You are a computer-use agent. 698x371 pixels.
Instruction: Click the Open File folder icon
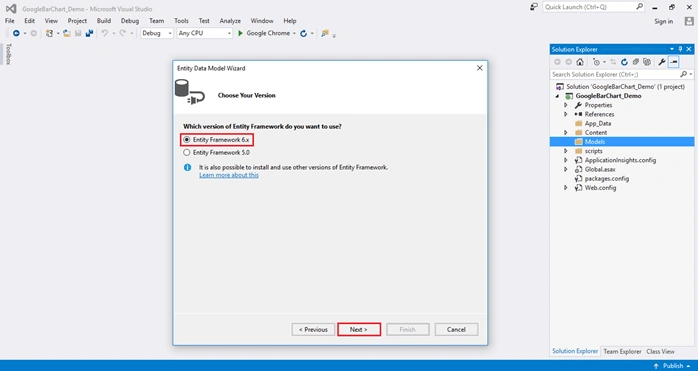click(x=67, y=33)
